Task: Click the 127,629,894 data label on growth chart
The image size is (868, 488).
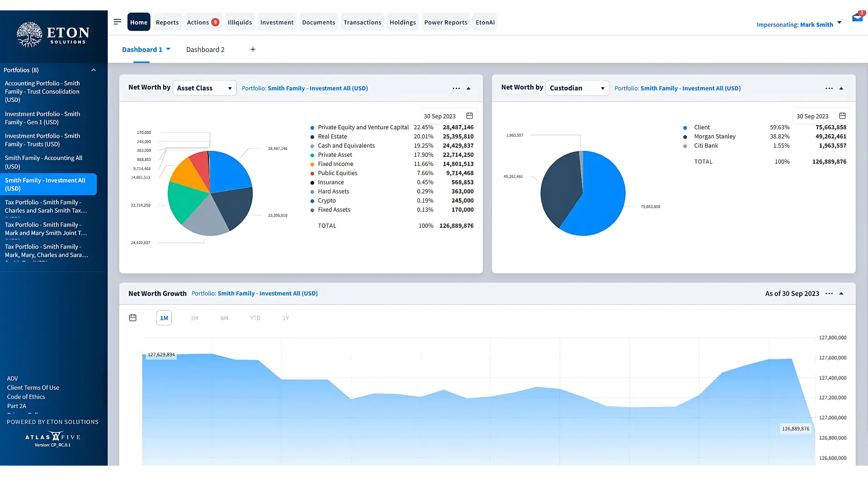Action: [161, 355]
